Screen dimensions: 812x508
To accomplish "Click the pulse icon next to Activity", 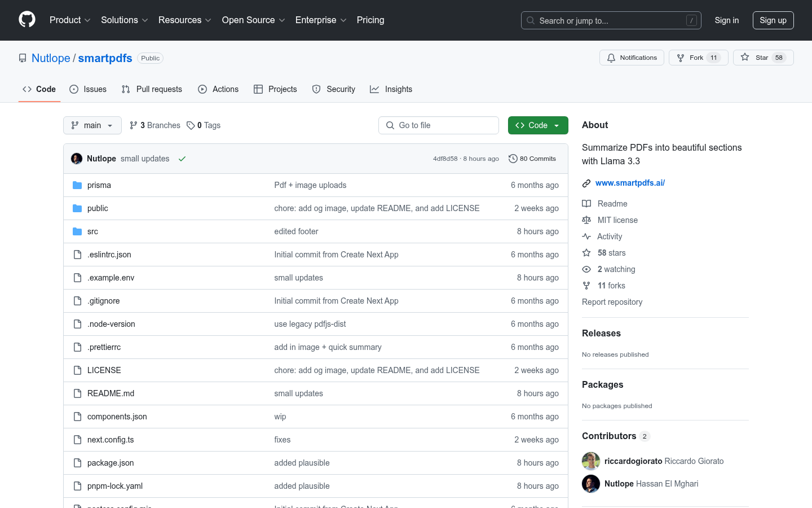I will tap(586, 237).
